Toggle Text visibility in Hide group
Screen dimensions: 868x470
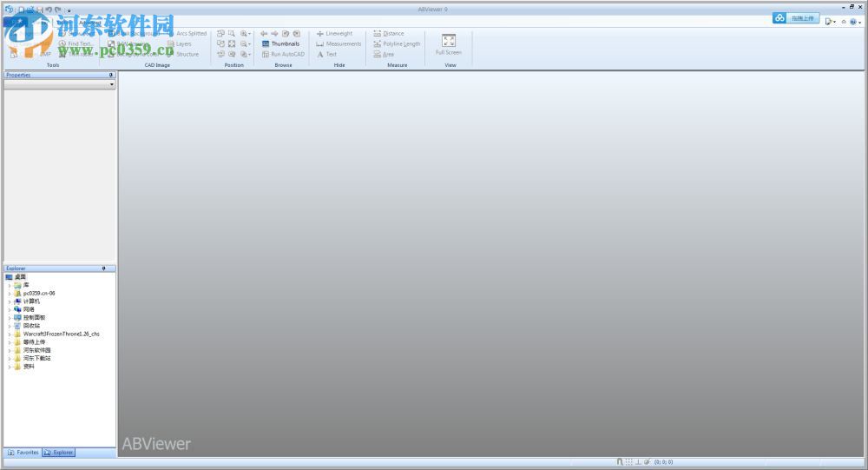(326, 55)
